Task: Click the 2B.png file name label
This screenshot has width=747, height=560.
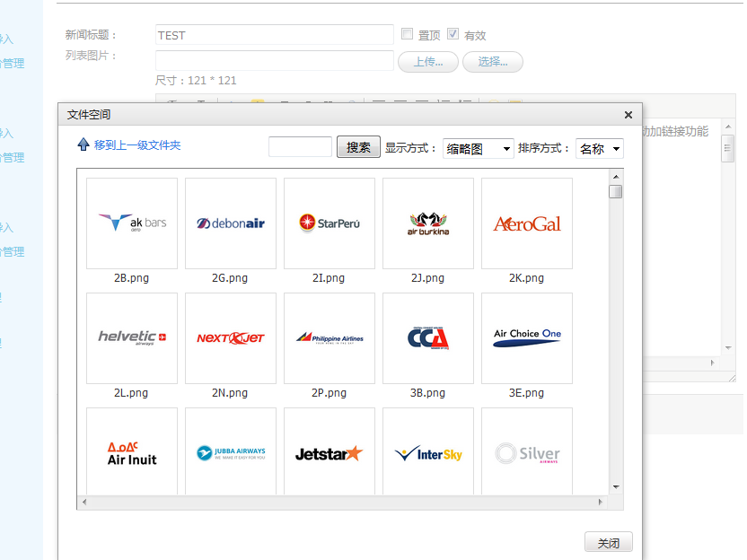Action: click(131, 278)
